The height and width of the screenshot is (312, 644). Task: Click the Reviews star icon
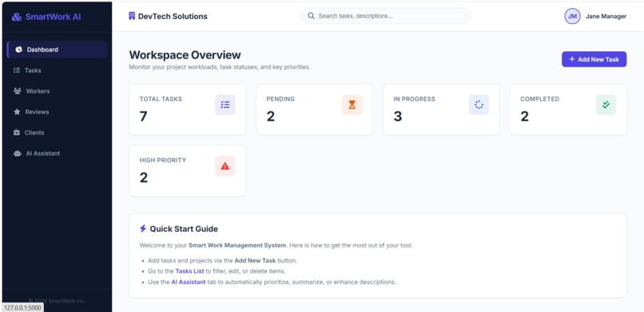pos(17,112)
